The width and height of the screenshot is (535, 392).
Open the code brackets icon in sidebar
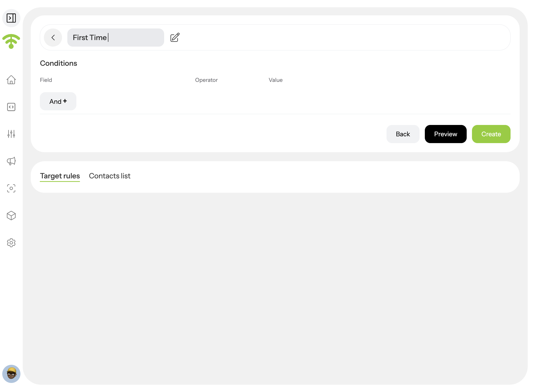click(x=11, y=107)
